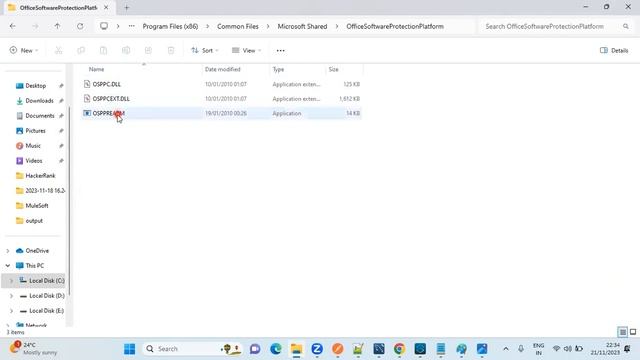Click the navigation pane scrollbar
640x360 pixels.
point(69,200)
